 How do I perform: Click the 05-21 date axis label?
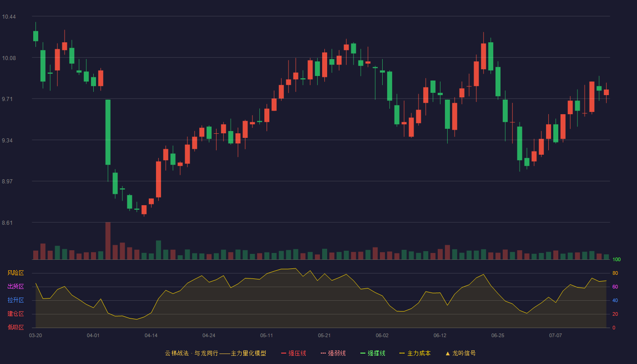pyautogui.click(x=324, y=335)
